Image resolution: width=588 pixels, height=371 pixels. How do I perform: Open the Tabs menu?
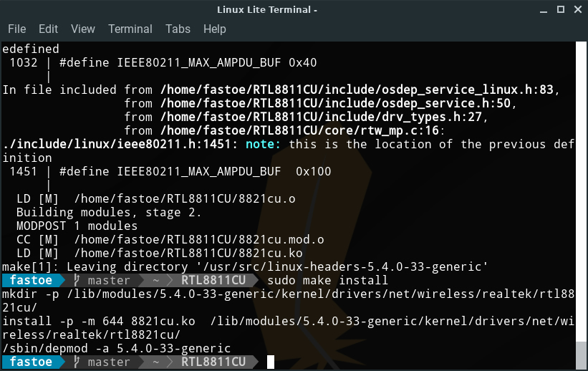coord(178,29)
